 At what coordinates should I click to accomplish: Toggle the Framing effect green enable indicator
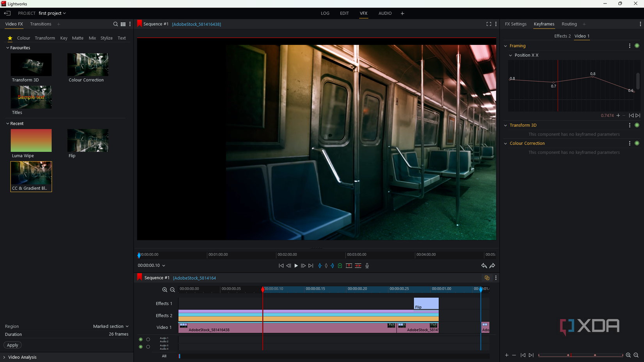click(637, 46)
